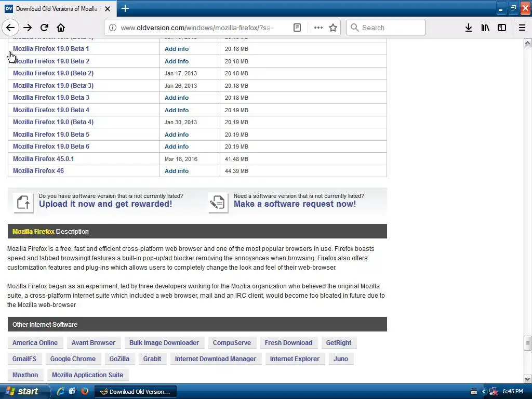532x399 pixels.
Task: Click the forward navigation arrow
Action: pyautogui.click(x=28, y=28)
